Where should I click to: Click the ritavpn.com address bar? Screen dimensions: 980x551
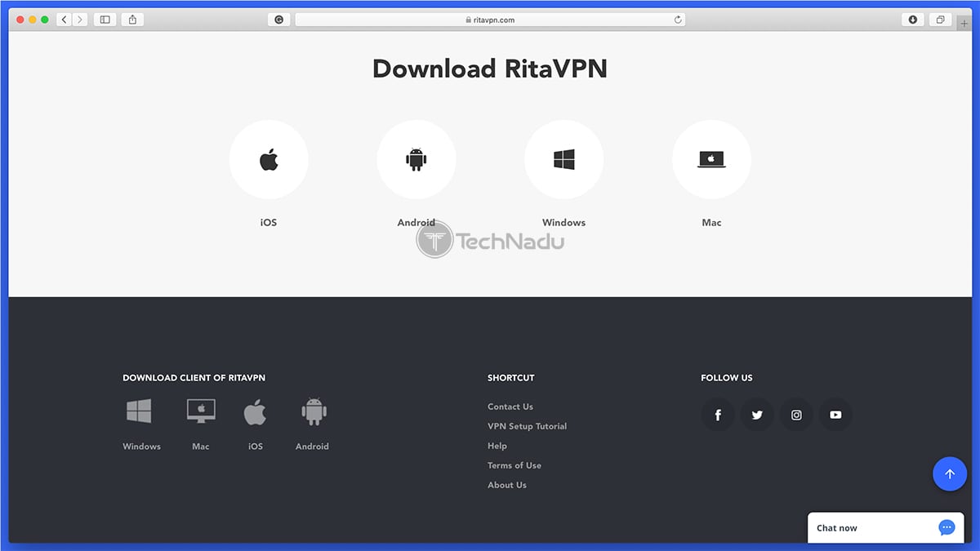point(490,20)
